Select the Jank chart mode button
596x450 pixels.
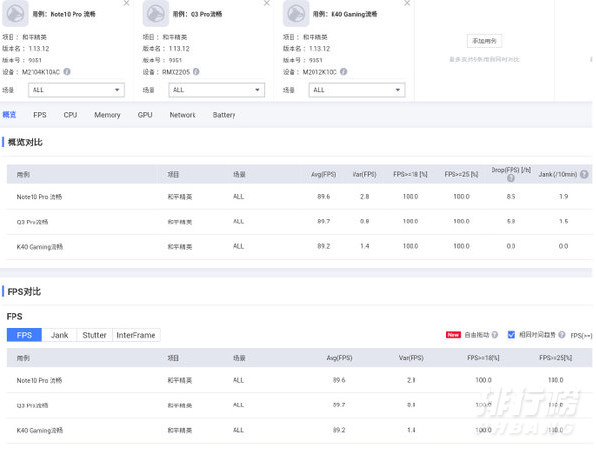pyautogui.click(x=59, y=335)
